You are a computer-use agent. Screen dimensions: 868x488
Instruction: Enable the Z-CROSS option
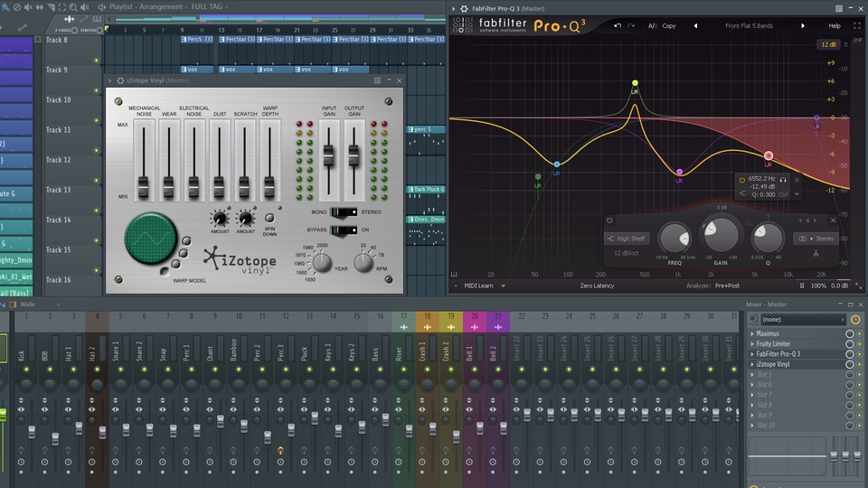74,31
